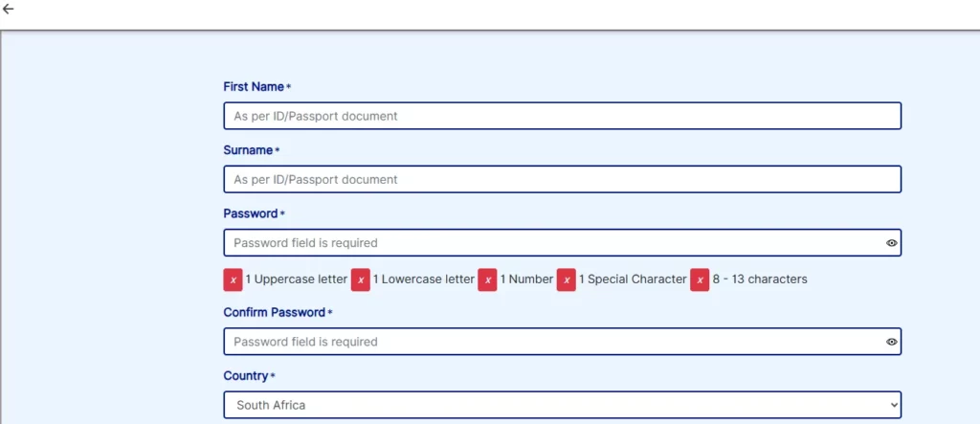Click the Confirm Password label text

(275, 312)
